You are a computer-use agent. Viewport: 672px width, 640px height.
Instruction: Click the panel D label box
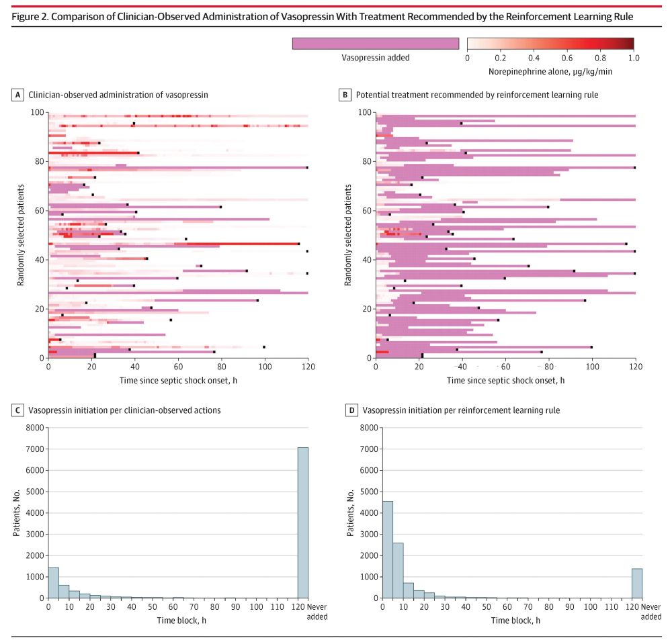point(351,410)
